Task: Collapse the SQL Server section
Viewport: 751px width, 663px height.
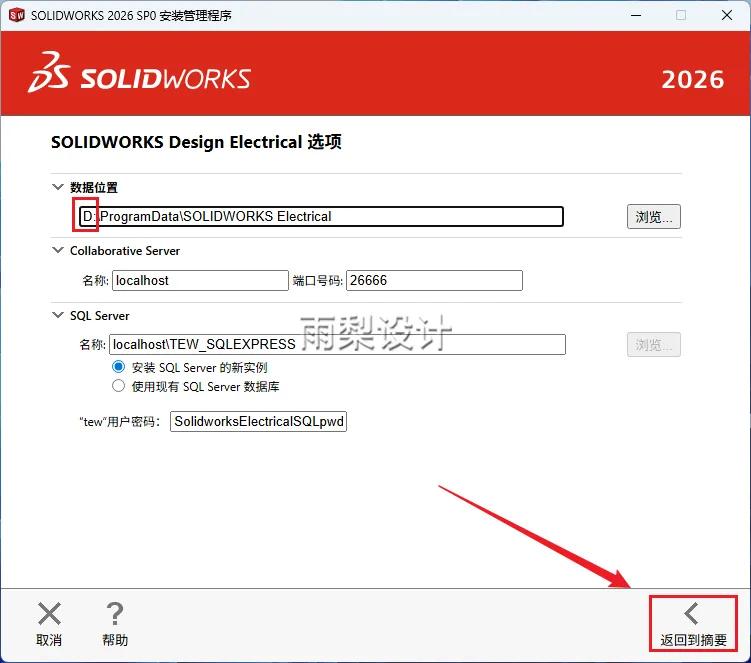Action: (x=58, y=315)
